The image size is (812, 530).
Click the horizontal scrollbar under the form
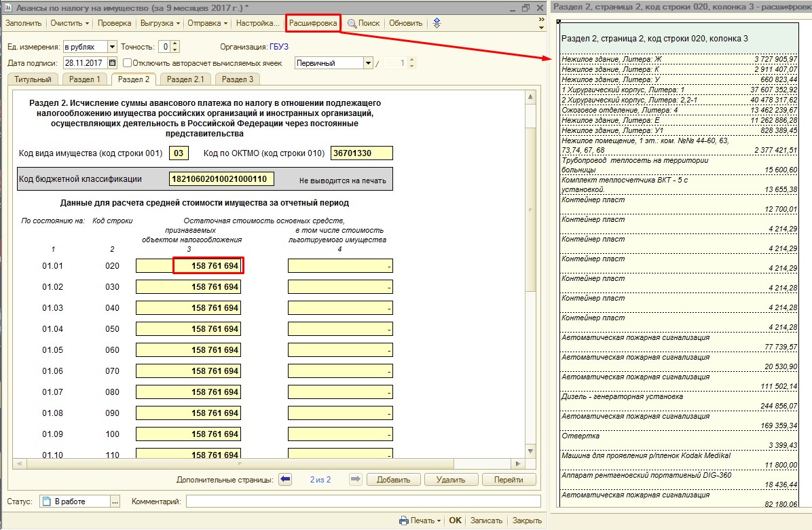(x=272, y=463)
